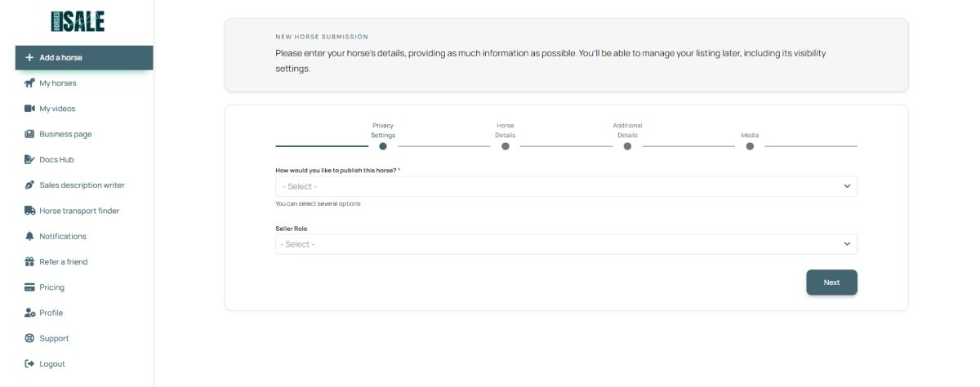Click the Notifications bell icon
Viewport: 980px width, 387px height.
(29, 237)
